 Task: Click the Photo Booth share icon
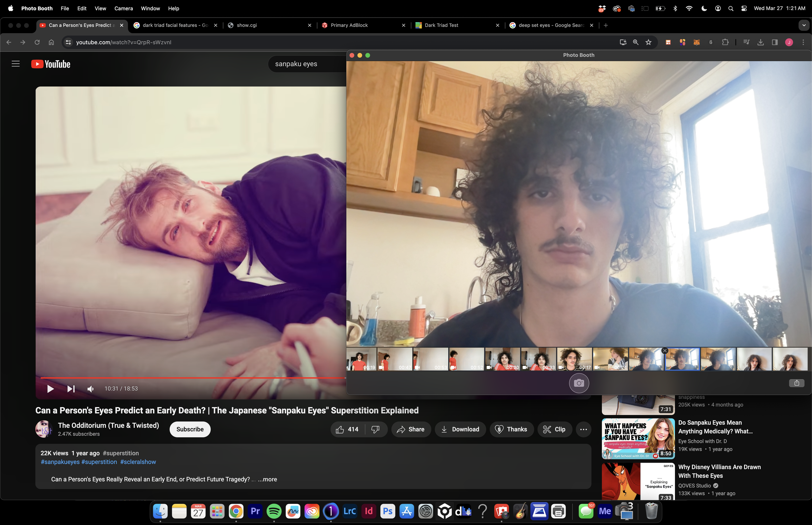pyautogui.click(x=796, y=383)
